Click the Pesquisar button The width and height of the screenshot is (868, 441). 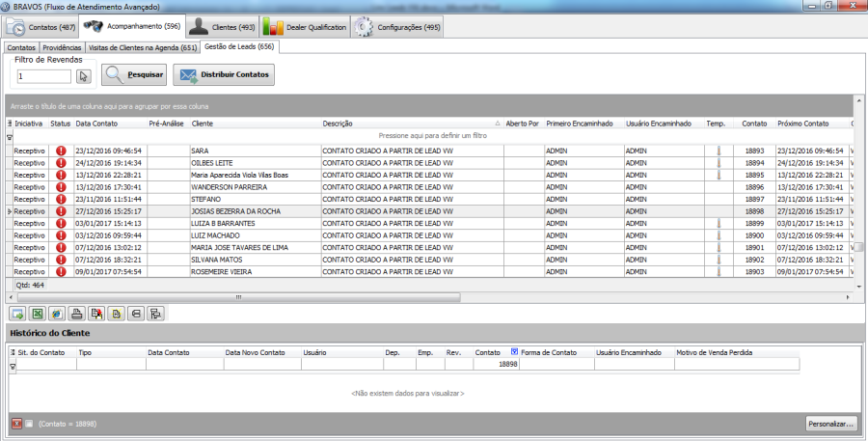pos(134,74)
